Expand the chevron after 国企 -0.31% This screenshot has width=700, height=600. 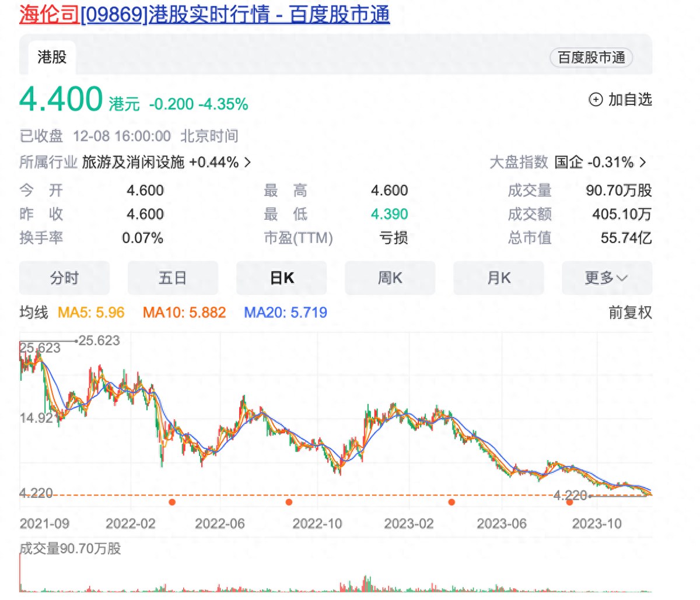[643, 162]
